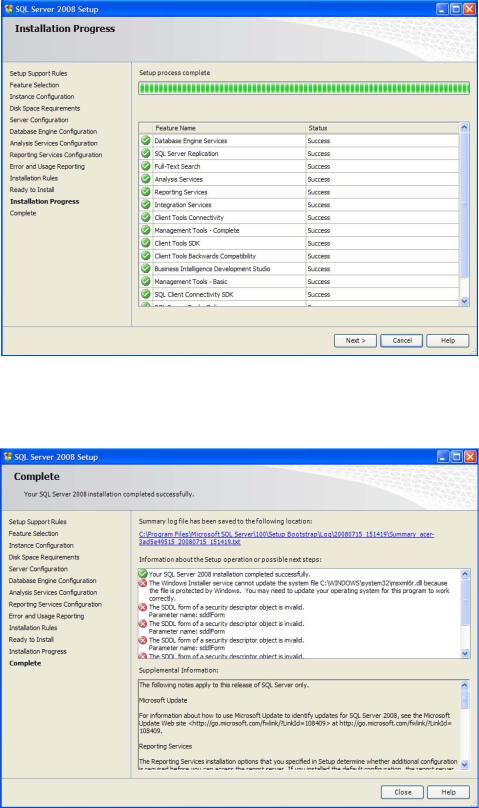479x808 pixels.
Task: Click the Supplemental Information scroll down arrow
Action: click(x=464, y=765)
